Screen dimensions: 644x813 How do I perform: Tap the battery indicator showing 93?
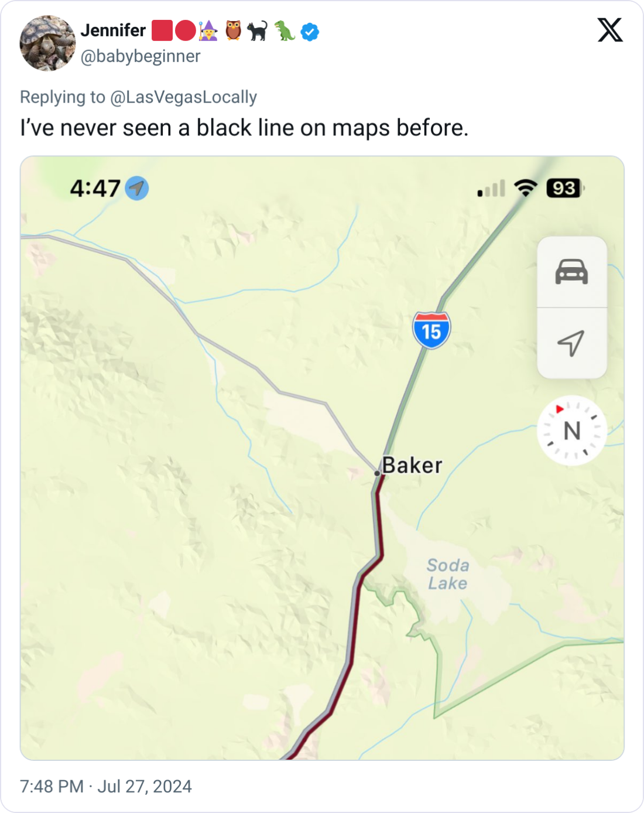[x=564, y=188]
